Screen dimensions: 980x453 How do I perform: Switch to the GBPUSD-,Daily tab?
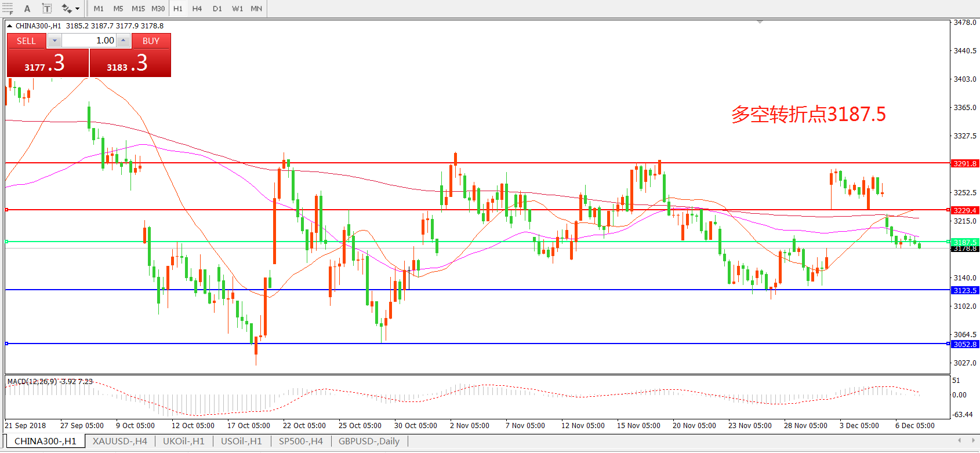[x=369, y=441]
